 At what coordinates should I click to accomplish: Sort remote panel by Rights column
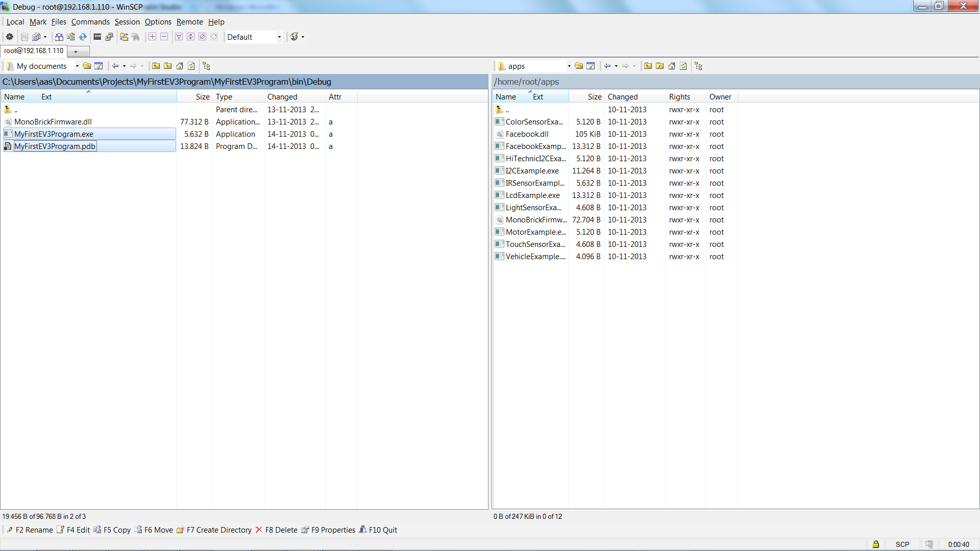tap(685, 97)
